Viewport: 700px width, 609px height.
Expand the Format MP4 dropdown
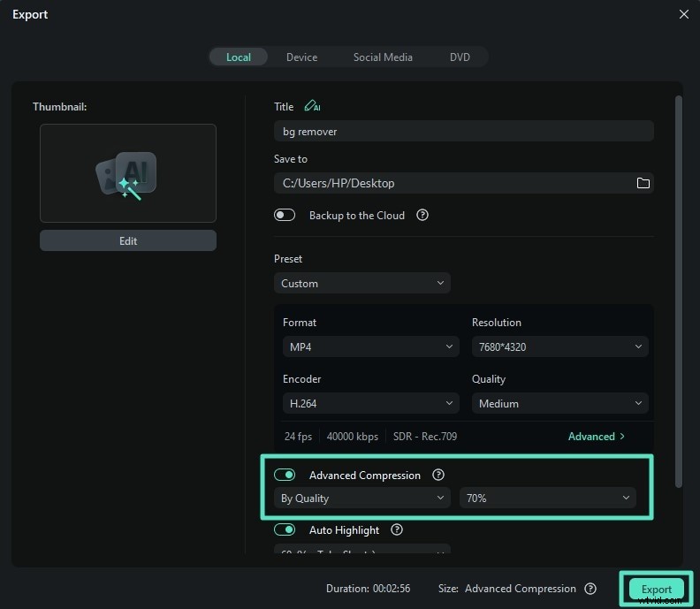[x=370, y=347]
